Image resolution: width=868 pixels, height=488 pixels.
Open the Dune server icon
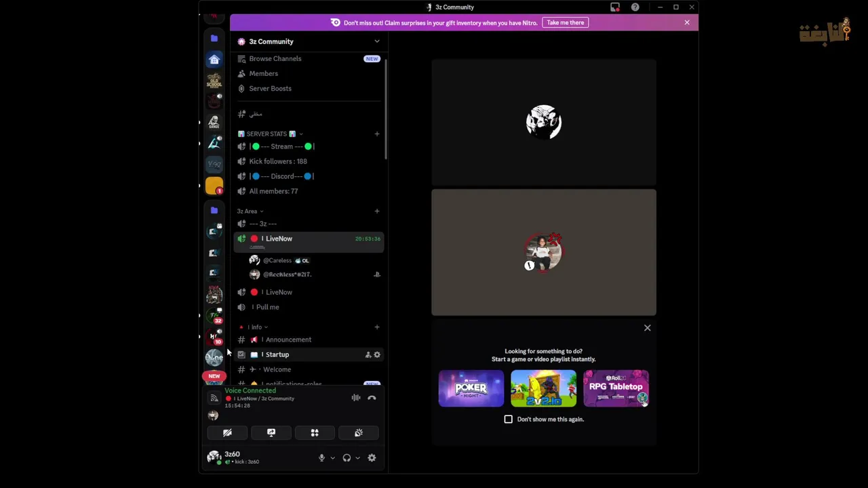point(214,357)
